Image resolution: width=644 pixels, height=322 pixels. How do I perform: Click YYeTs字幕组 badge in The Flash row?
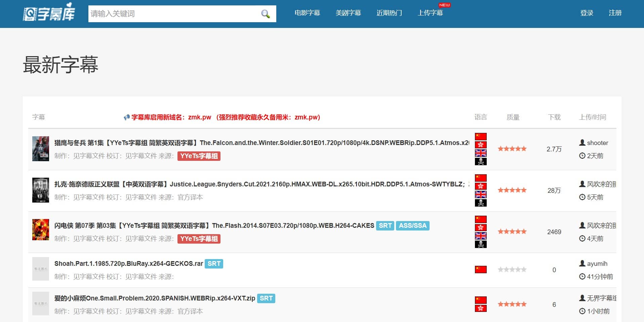coord(199,239)
